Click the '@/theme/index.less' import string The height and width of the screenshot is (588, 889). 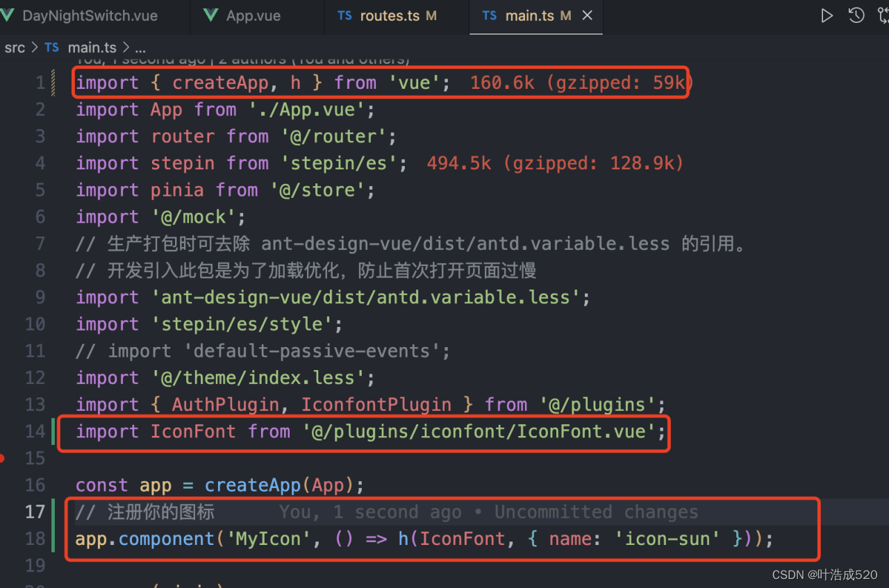[x=258, y=378]
